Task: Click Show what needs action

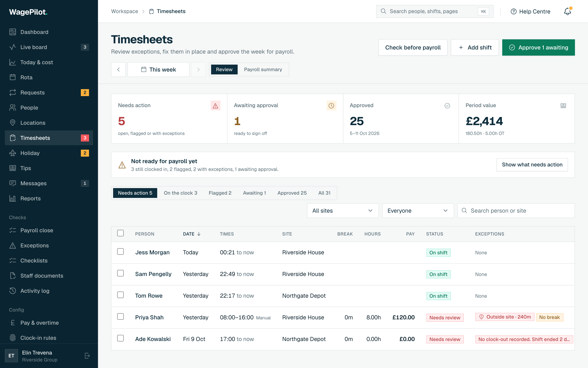Action: coord(532,165)
